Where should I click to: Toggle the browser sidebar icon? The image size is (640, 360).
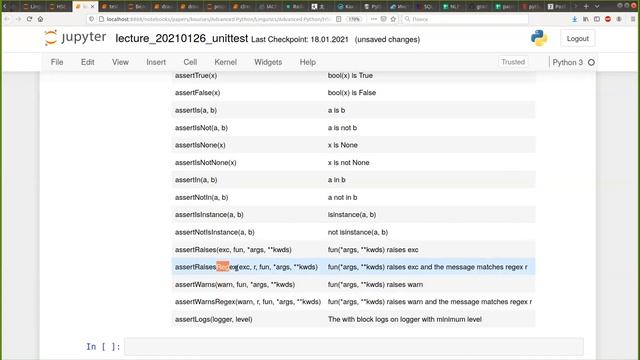(x=597, y=19)
